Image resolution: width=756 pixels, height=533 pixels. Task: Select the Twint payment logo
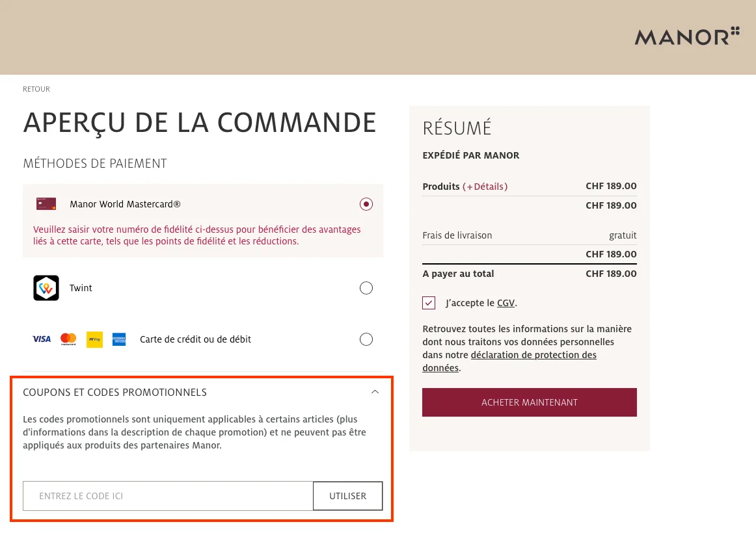46,288
